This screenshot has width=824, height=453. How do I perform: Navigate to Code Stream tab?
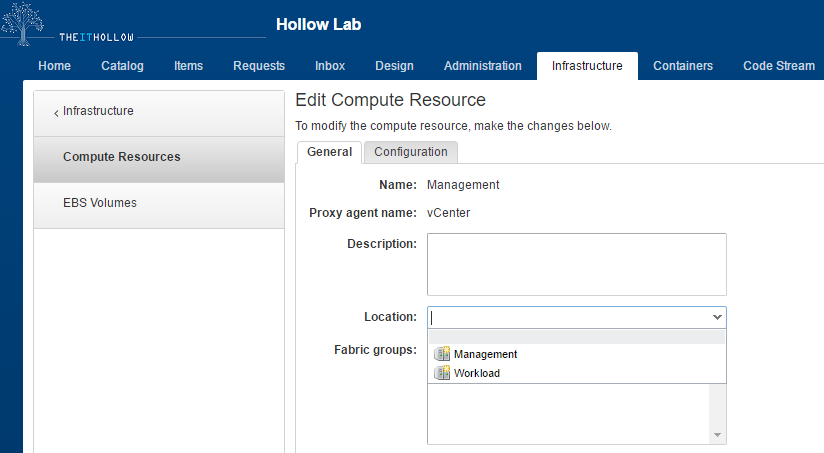coord(778,66)
